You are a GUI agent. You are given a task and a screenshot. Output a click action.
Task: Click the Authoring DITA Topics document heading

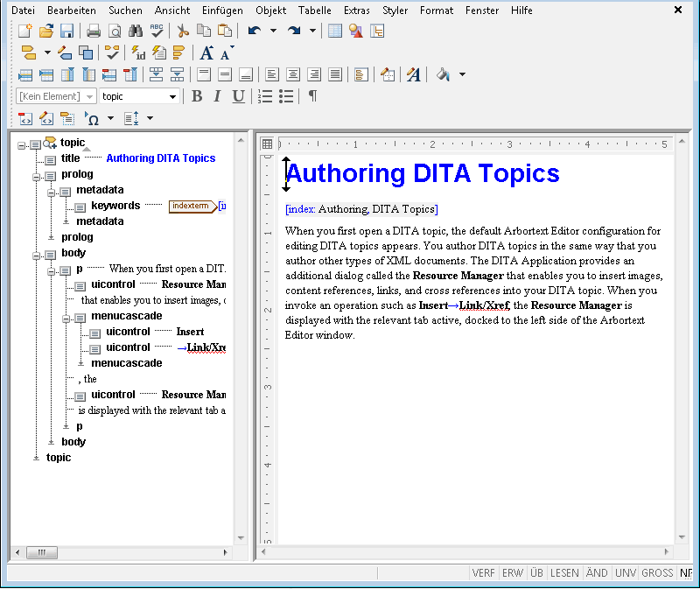click(423, 173)
